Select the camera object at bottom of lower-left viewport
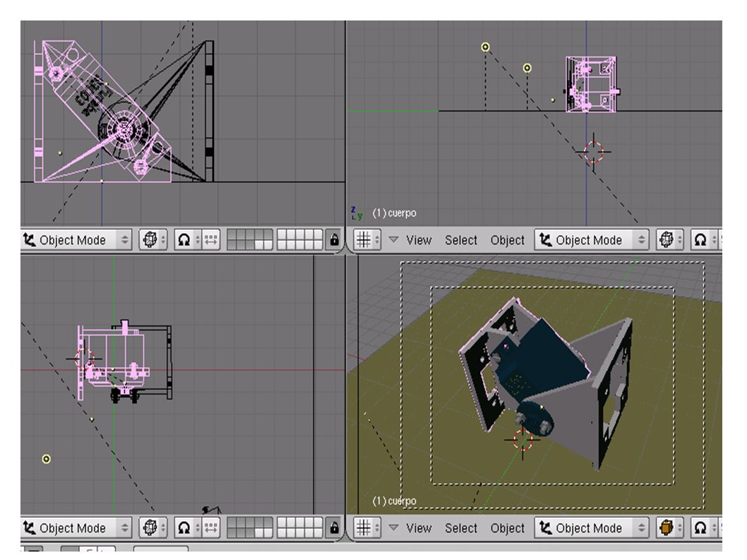This screenshot has width=747, height=560. 212,510
